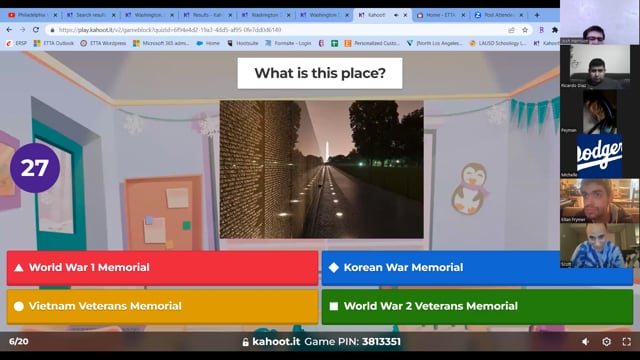This screenshot has width=640, height=360.
Task: Select the Dodgers logo participant tile
Action: click(x=600, y=156)
